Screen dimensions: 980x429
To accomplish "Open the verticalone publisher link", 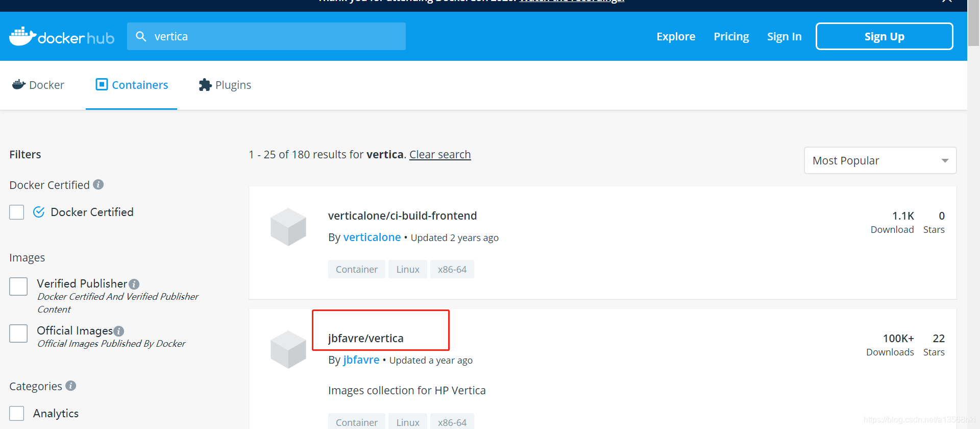I will pyautogui.click(x=372, y=237).
